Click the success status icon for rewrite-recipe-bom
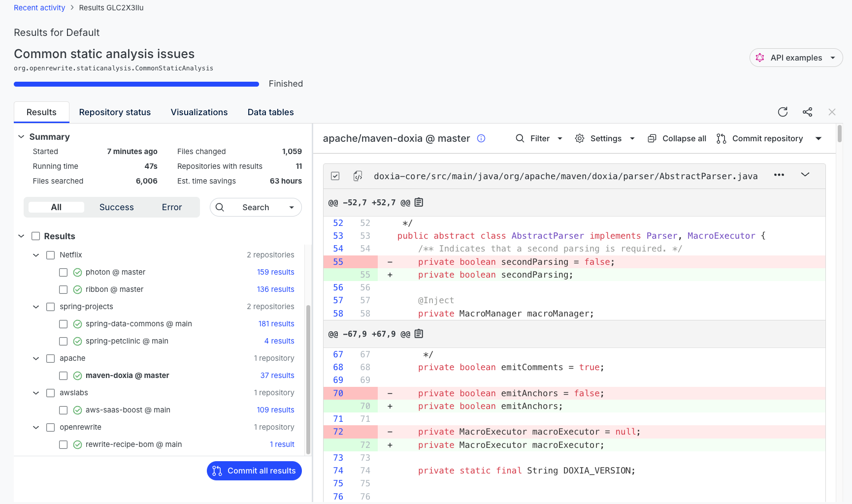 coord(77,444)
